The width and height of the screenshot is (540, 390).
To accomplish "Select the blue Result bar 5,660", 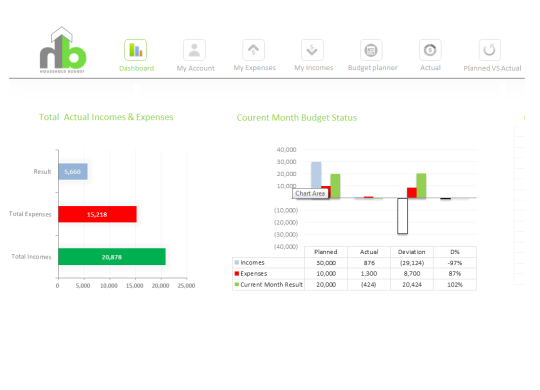I will (x=73, y=172).
